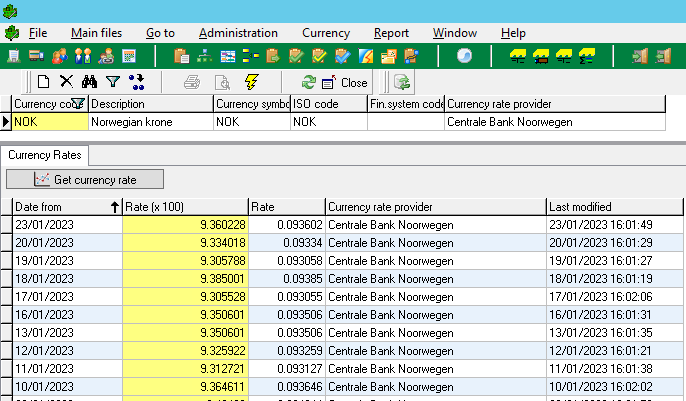Click the yellow awning with brown truck icon
This screenshot has width=686, height=401.
pos(541,56)
